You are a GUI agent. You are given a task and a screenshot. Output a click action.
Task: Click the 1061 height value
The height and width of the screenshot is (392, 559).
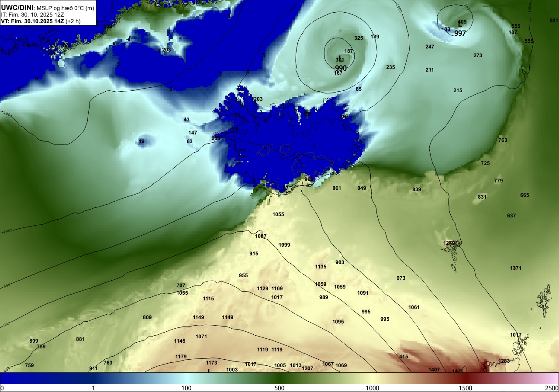(x=414, y=307)
